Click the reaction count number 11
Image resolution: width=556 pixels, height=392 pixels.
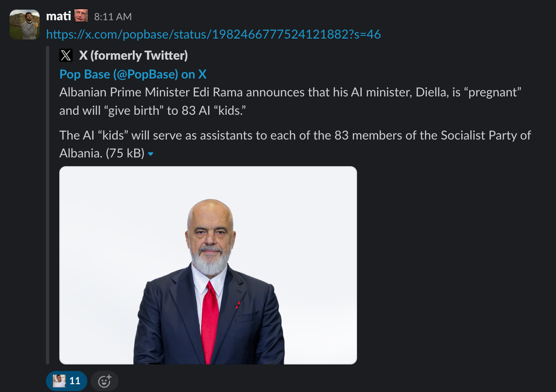pos(74,381)
